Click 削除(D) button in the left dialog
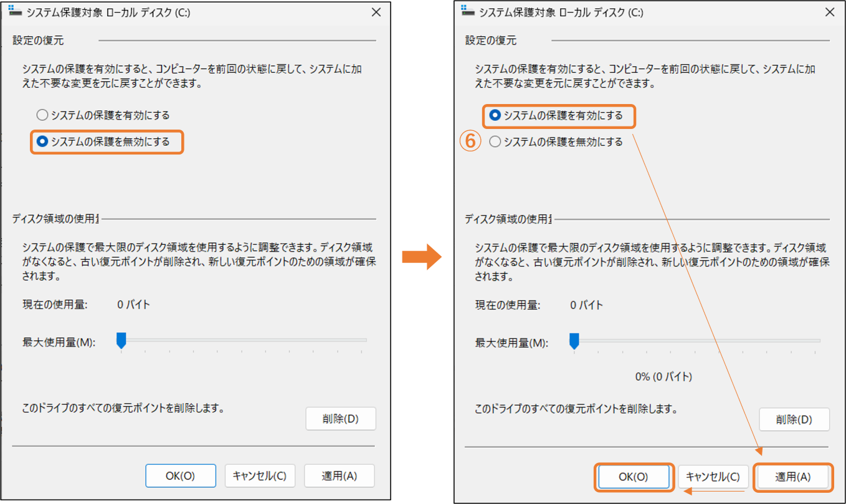Screen dimensions: 846x504 coord(341,419)
